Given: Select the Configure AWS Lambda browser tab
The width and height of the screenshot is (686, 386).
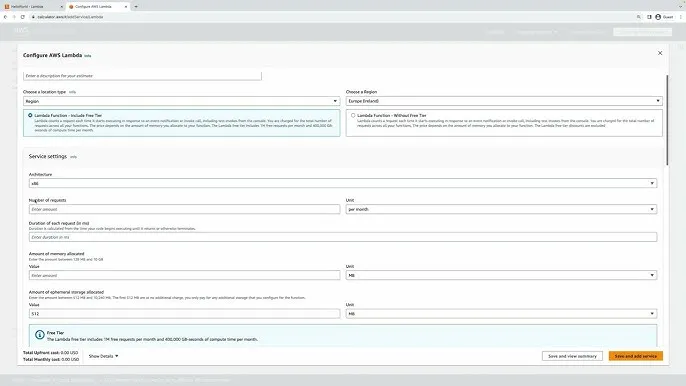Looking at the screenshot, I should tap(94, 7).
